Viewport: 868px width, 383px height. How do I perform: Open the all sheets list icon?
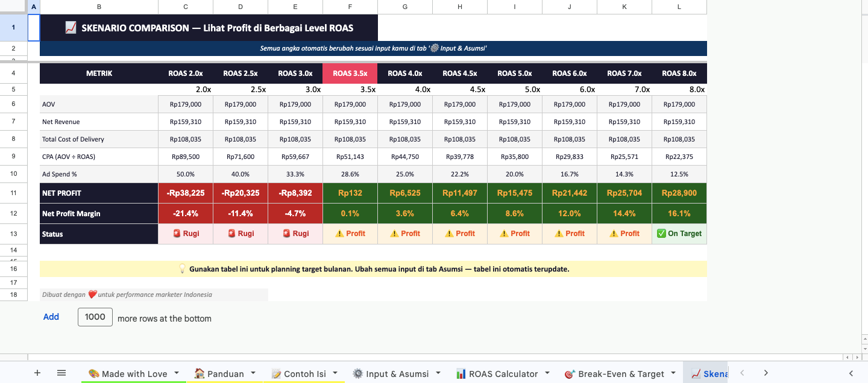coord(61,373)
